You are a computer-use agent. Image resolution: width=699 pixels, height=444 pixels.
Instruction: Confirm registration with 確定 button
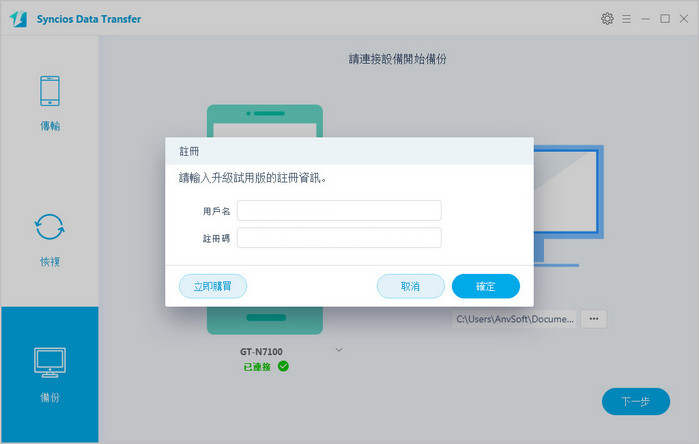pyautogui.click(x=485, y=286)
